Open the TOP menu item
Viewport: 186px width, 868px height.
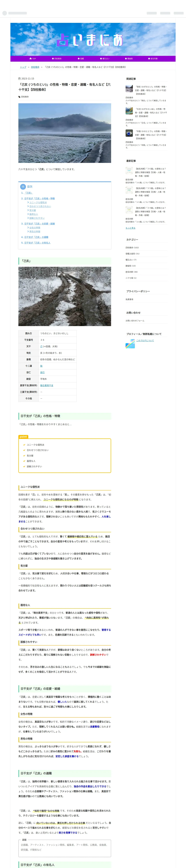(x=33, y=59)
